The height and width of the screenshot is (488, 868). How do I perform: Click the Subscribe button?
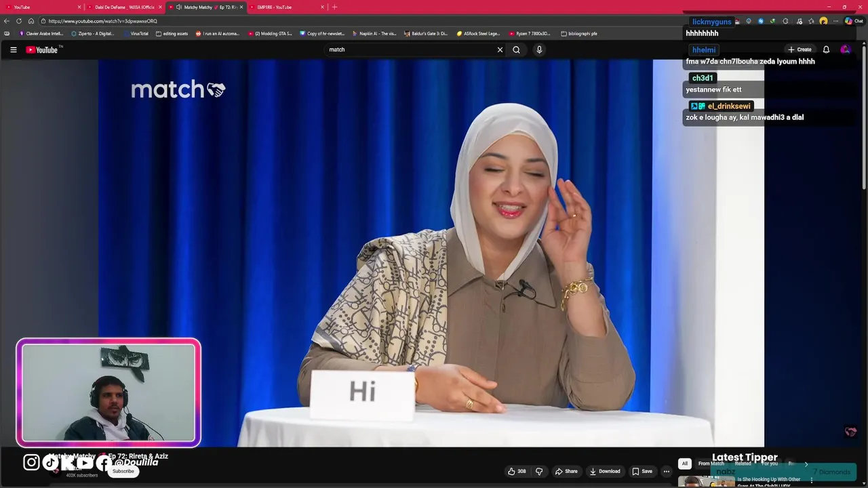tap(123, 471)
